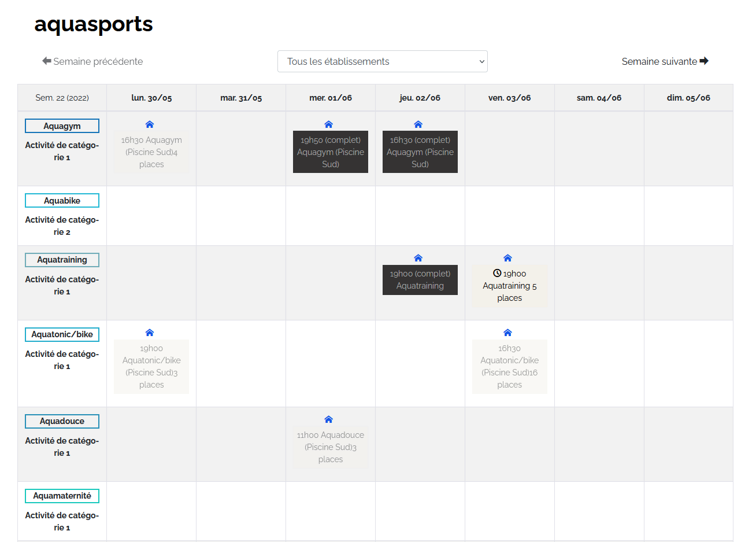The image size is (756, 542).
Task: Select the Aquatonic/bike activity label
Action: pos(62,334)
